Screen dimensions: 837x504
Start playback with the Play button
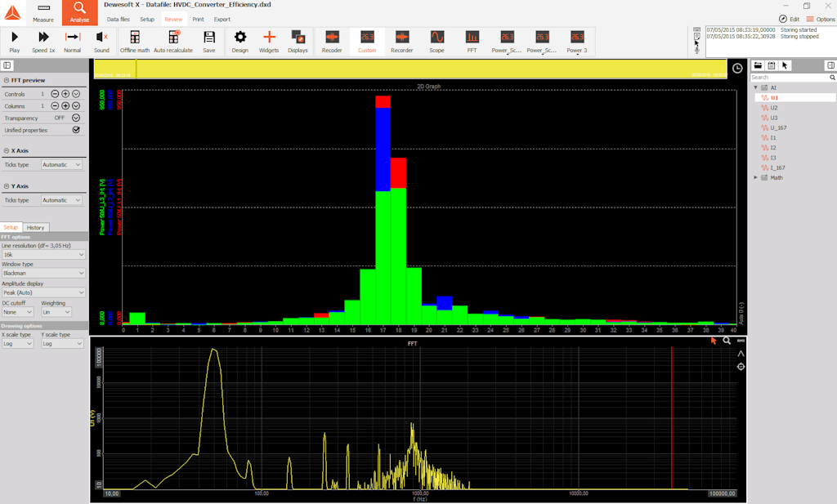click(x=15, y=42)
